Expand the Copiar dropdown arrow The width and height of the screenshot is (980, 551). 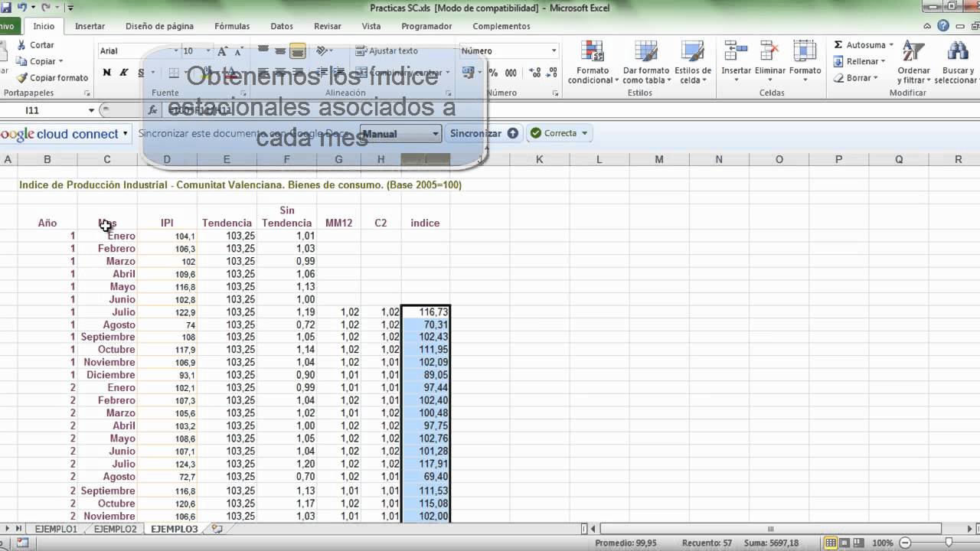(60, 61)
